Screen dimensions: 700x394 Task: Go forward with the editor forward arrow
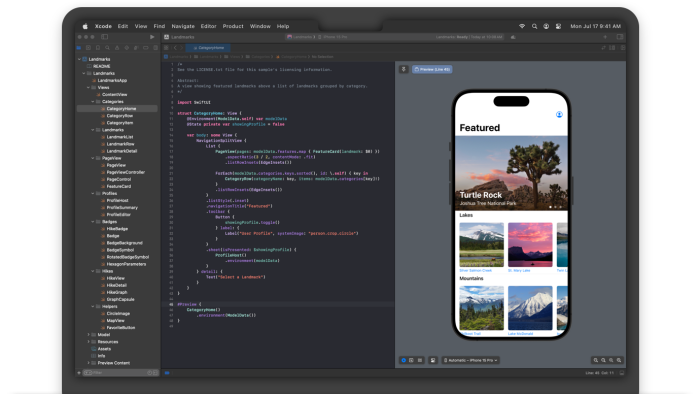(x=182, y=48)
